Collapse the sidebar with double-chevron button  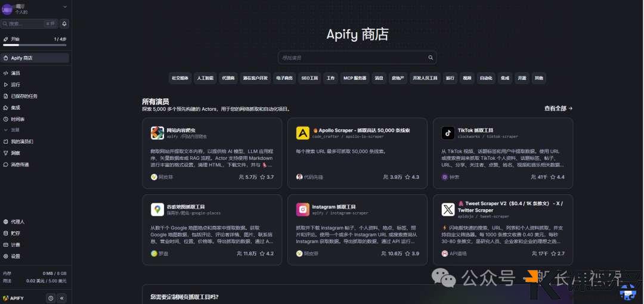[x=62, y=298]
